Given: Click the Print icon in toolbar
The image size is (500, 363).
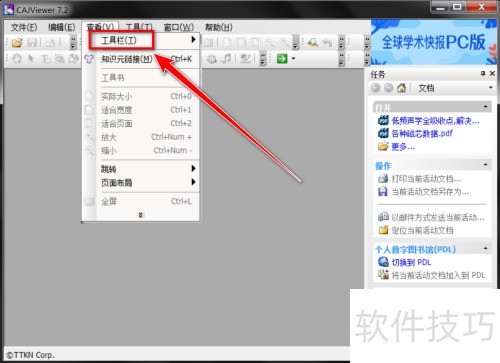Looking at the screenshot, I should [50, 42].
